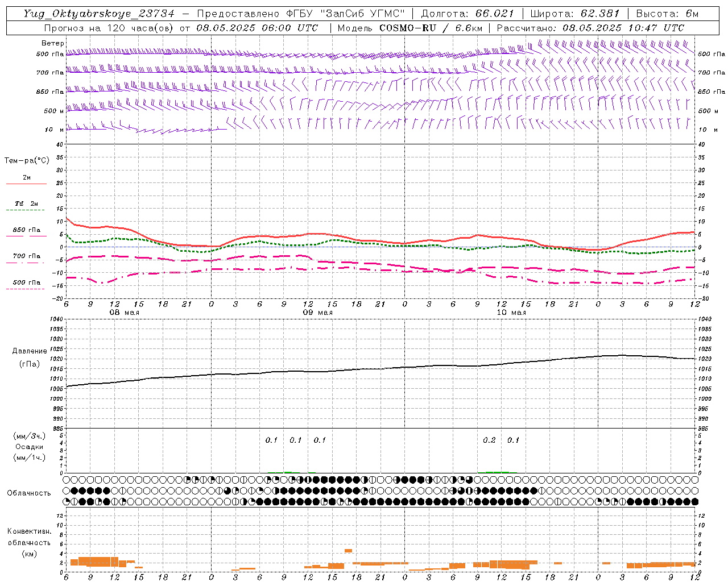Viewport: 728px width, 582px height.
Task: Click the Давление panel label
Action: click(x=30, y=351)
